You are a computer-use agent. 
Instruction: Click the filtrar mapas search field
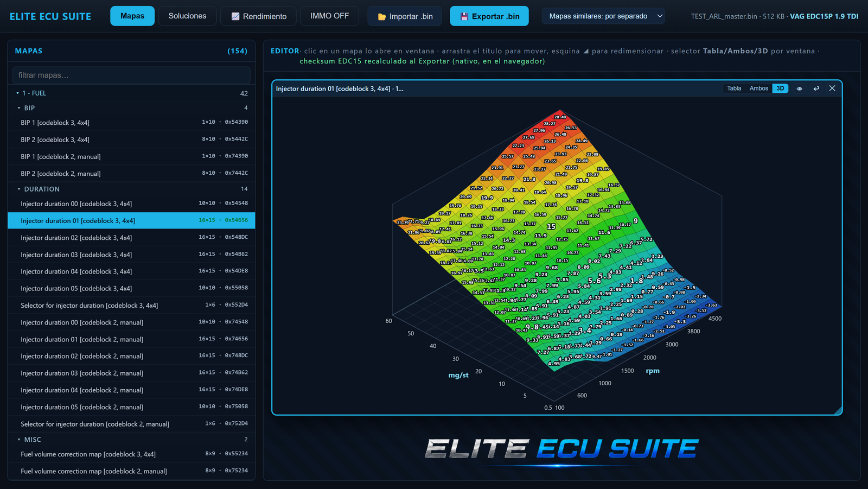tap(131, 75)
